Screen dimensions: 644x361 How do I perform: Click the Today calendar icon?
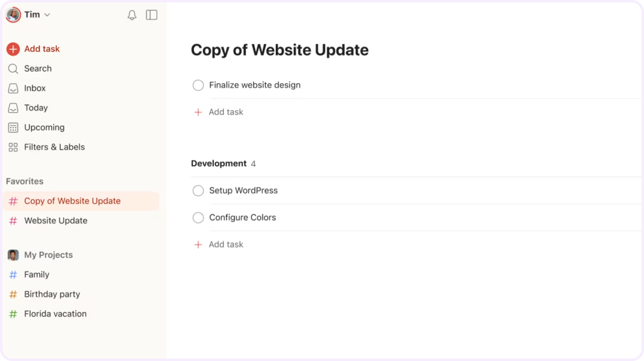pyautogui.click(x=13, y=108)
